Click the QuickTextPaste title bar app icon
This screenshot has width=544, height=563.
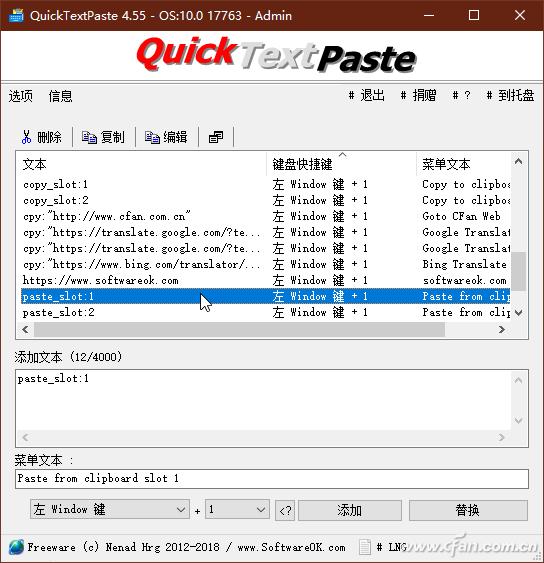(16, 15)
